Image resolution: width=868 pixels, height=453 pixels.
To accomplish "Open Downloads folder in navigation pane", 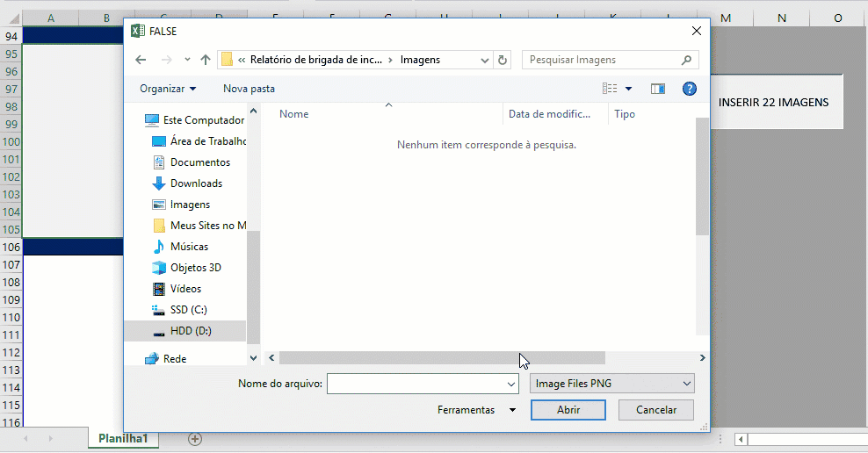I will 187,183.
